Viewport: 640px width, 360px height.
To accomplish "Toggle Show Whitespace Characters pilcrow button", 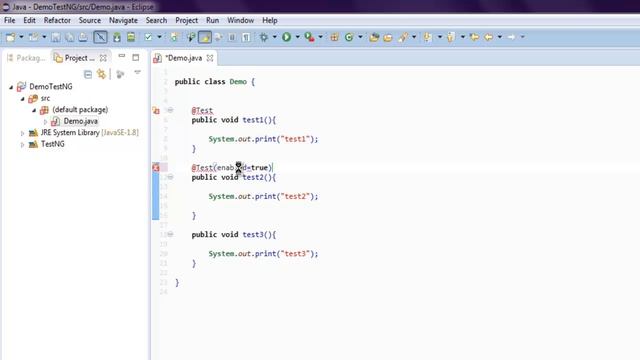I will pos(246,37).
